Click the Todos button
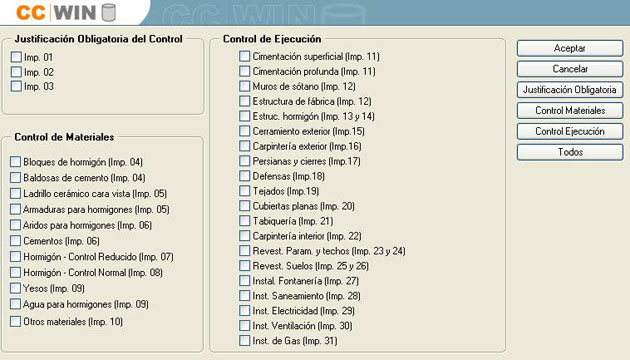Screen dimensions: 630x360 point(570,152)
